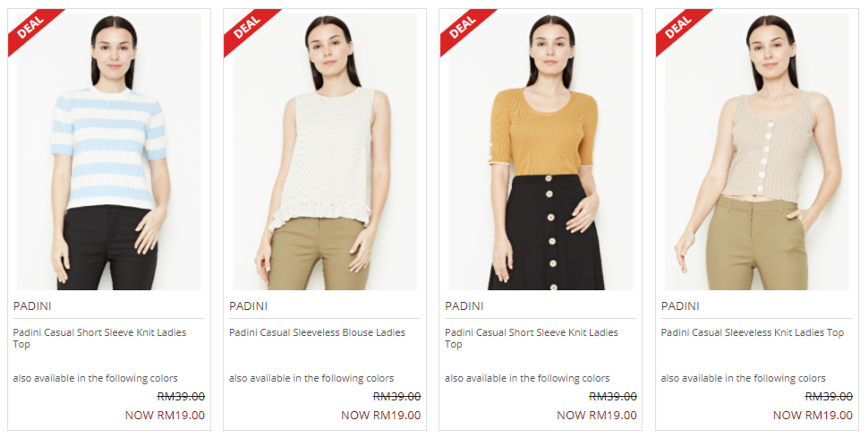Open Padini Casual Sleeveless Blouse Ladies link
This screenshot has height=438, width=868.
pyautogui.click(x=317, y=332)
